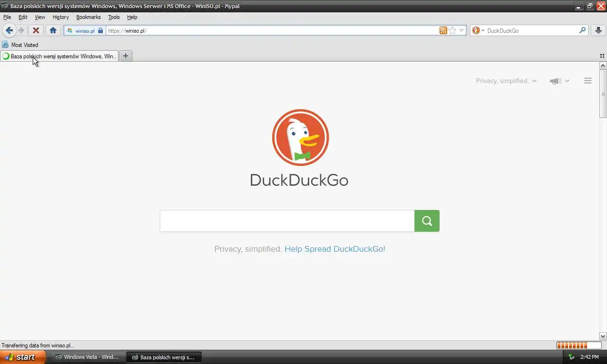Click the green search button
The height and width of the screenshot is (364, 607).
427,221
